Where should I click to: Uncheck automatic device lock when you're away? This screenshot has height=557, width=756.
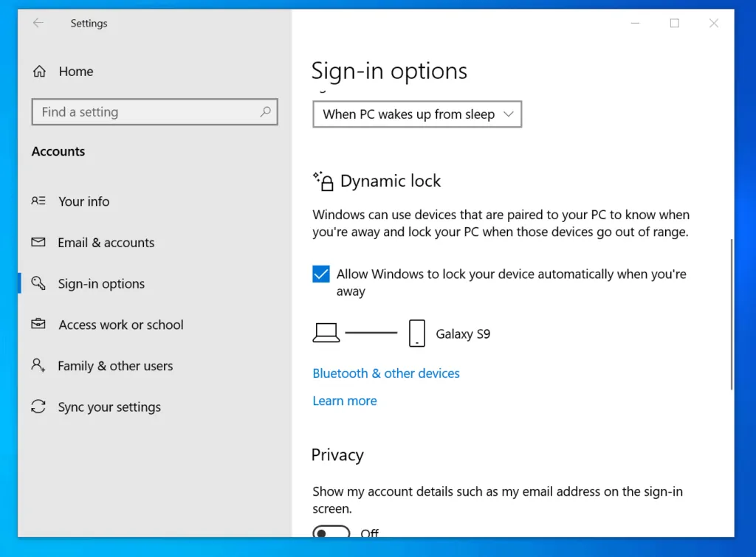click(x=320, y=273)
